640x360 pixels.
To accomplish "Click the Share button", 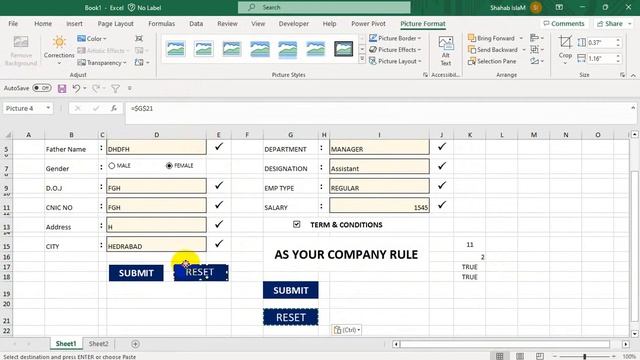I will 613,24.
